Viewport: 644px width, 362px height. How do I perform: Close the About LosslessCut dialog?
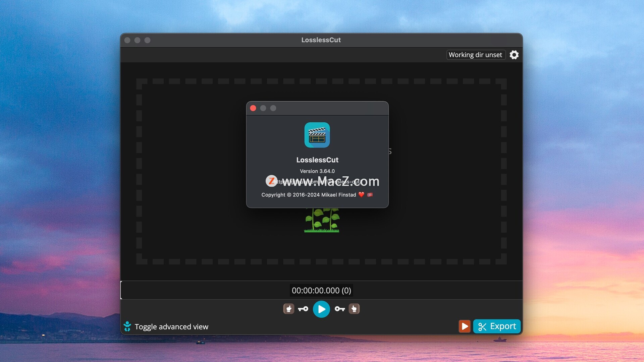253,108
